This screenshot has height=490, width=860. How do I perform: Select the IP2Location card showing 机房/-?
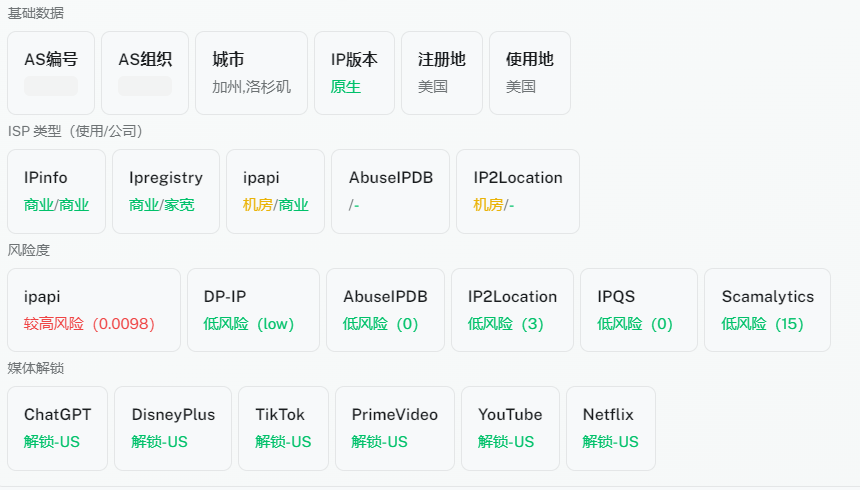[x=517, y=191]
